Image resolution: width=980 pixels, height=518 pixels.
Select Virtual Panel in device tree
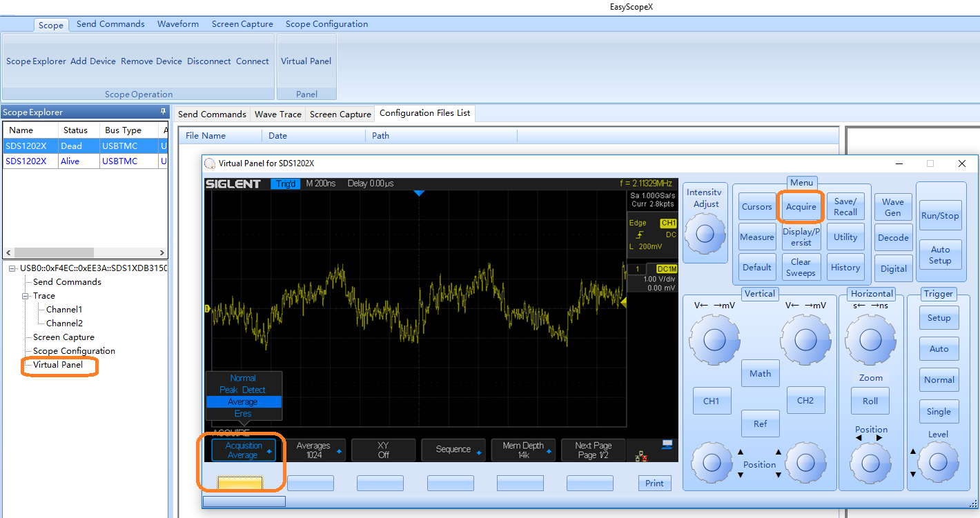(x=58, y=365)
